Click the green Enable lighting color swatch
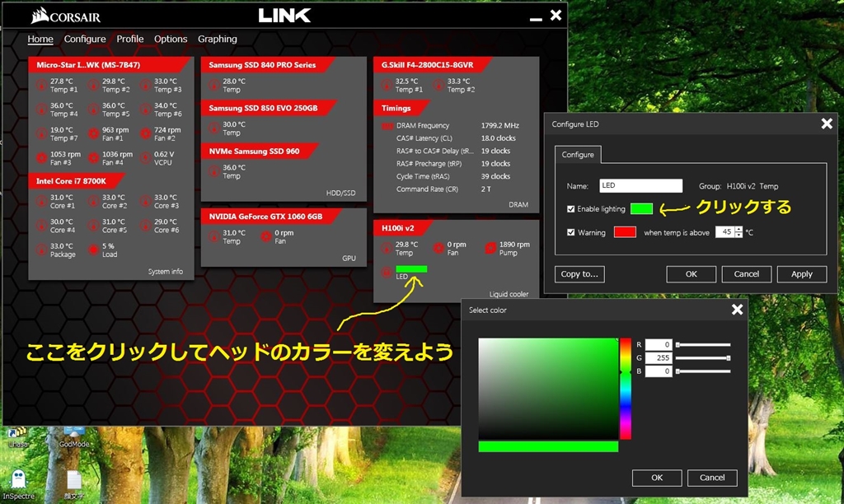This screenshot has height=504, width=844. (x=641, y=208)
